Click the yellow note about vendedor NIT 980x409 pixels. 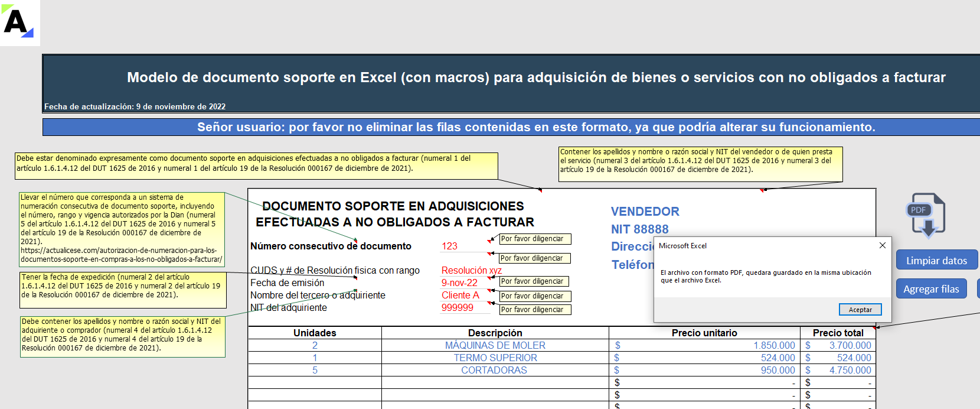pos(701,164)
